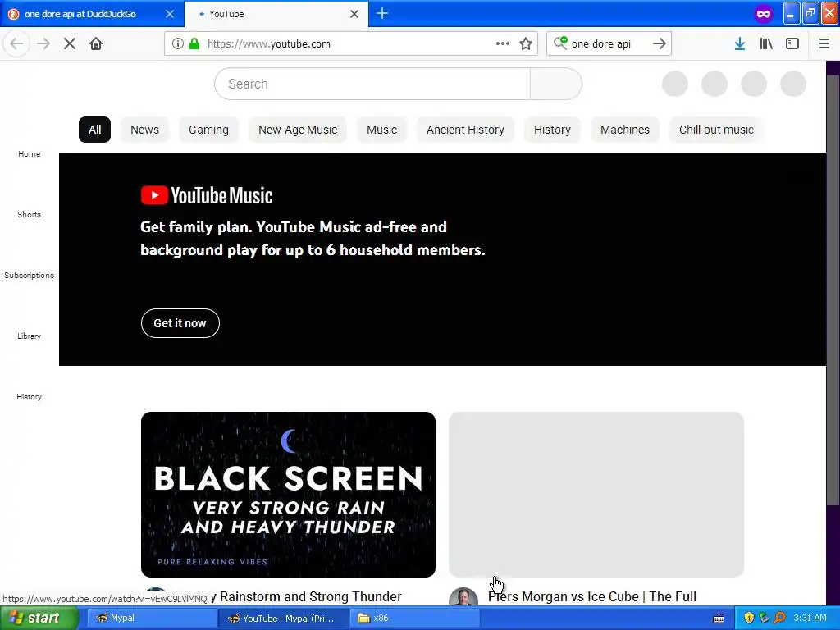Select the Music filter chip
This screenshot has width=840, height=630.
coord(382,130)
